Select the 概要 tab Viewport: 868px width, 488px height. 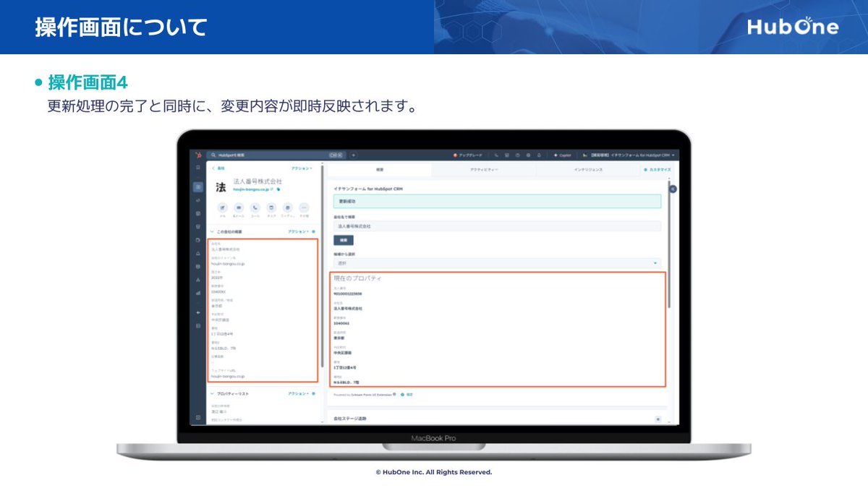tap(380, 170)
